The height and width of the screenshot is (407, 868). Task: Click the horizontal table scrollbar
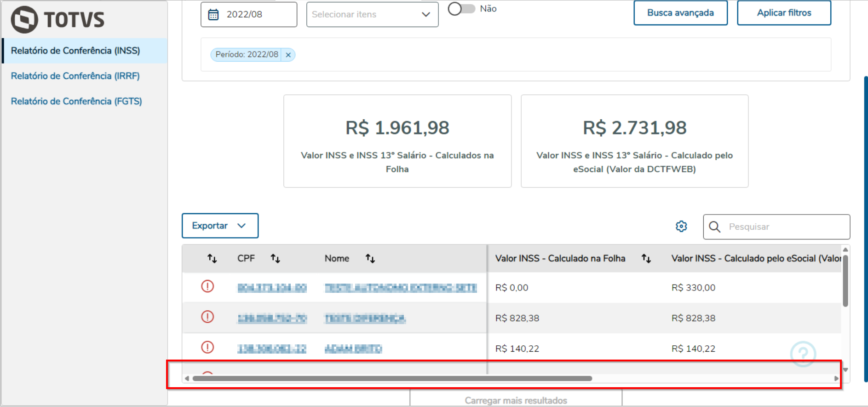pyautogui.click(x=392, y=378)
